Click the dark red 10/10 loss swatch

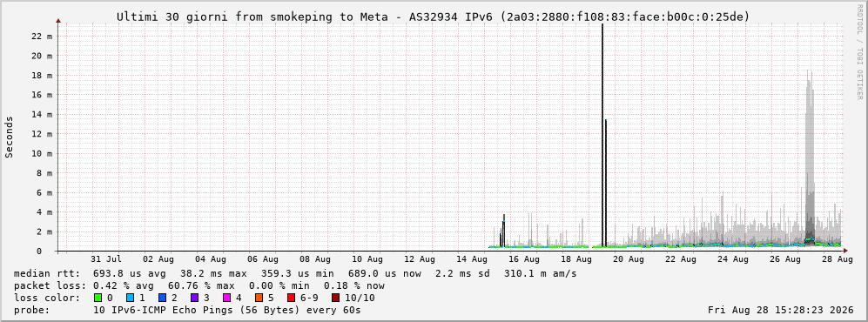335,298
